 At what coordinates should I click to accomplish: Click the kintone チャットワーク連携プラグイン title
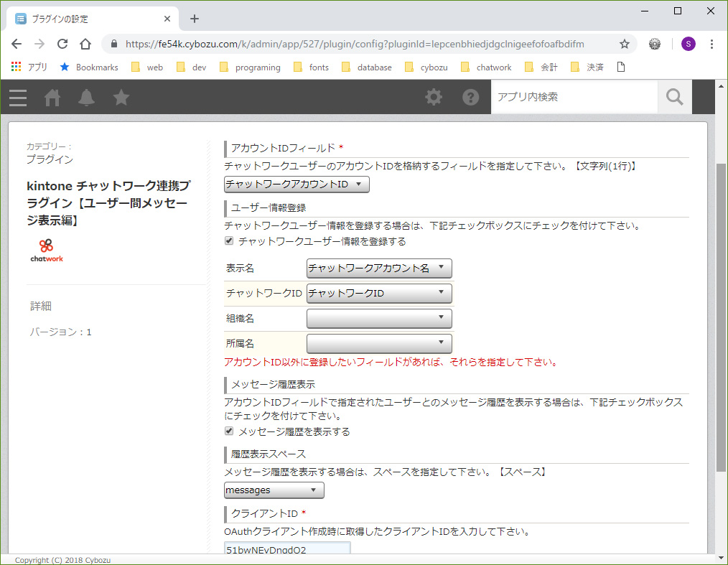[x=108, y=203]
